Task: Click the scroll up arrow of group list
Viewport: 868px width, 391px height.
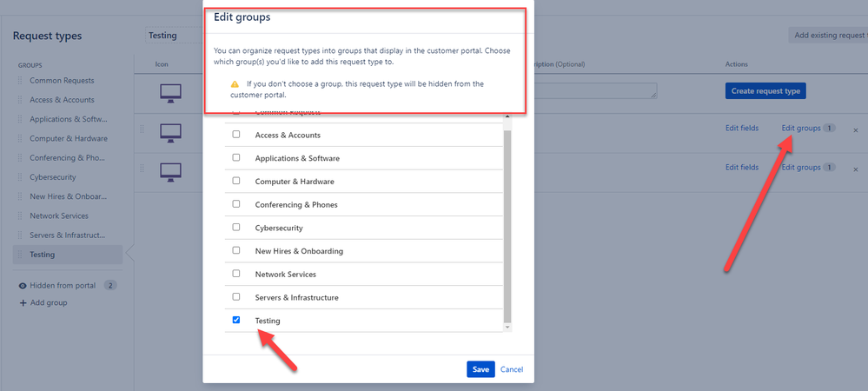Action: coord(507,116)
